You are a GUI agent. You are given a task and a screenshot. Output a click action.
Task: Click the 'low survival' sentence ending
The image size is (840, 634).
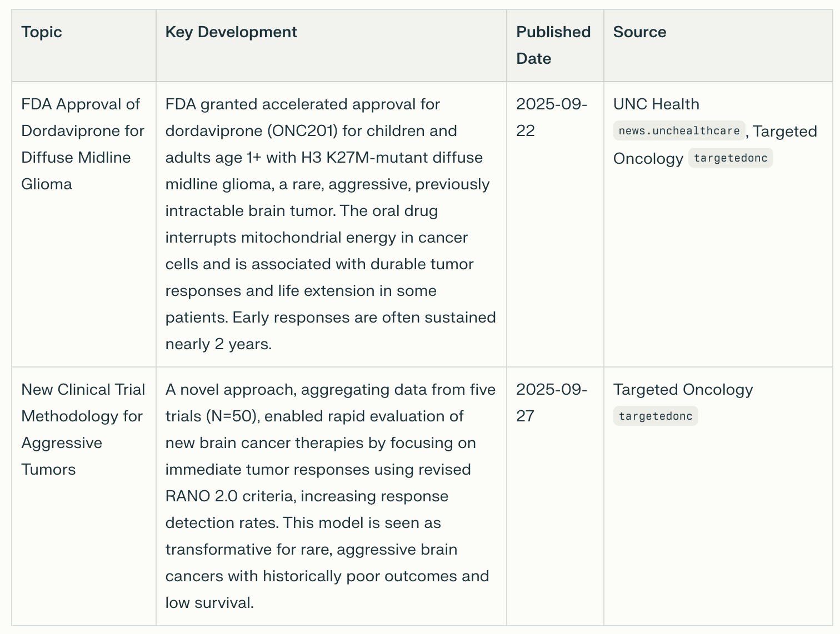(x=209, y=603)
